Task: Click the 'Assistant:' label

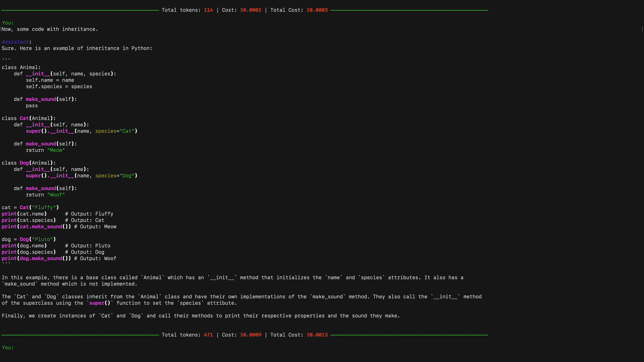Action: click(16, 42)
